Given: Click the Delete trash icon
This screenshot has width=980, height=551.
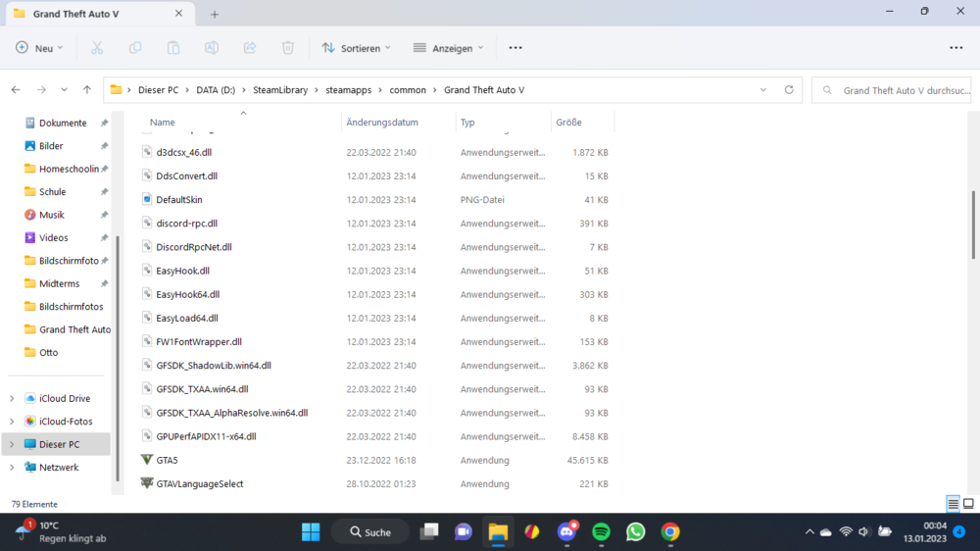Looking at the screenshot, I should pyautogui.click(x=287, y=47).
